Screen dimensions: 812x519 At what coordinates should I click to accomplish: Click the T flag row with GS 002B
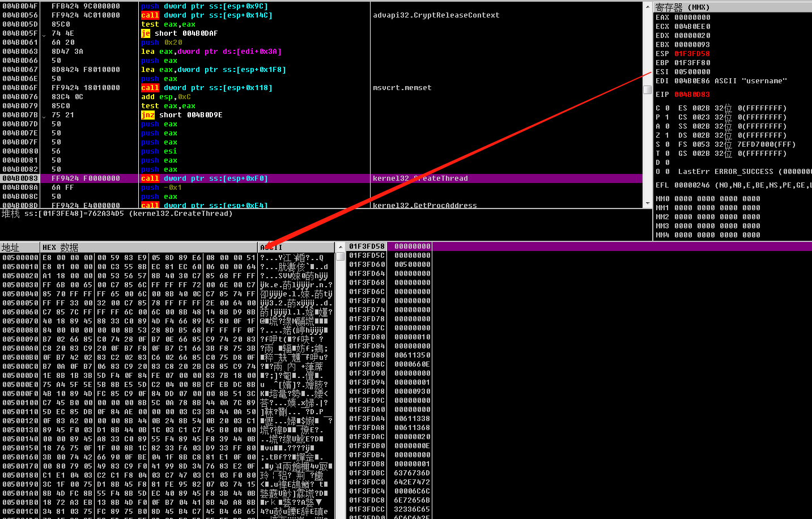tap(721, 154)
